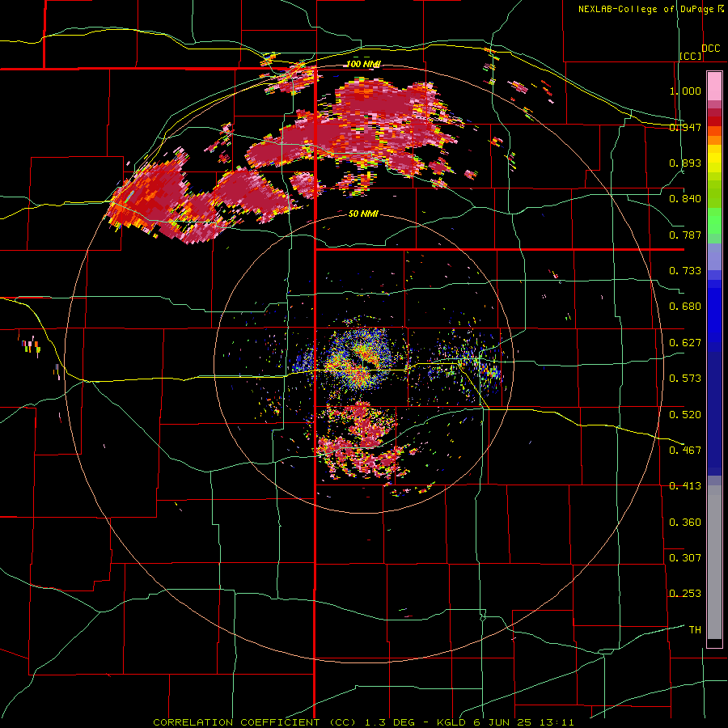Click the Correlation Coefficient KGLD caption
Image resolution: width=728 pixels, height=728 pixels.
pyautogui.click(x=363, y=722)
